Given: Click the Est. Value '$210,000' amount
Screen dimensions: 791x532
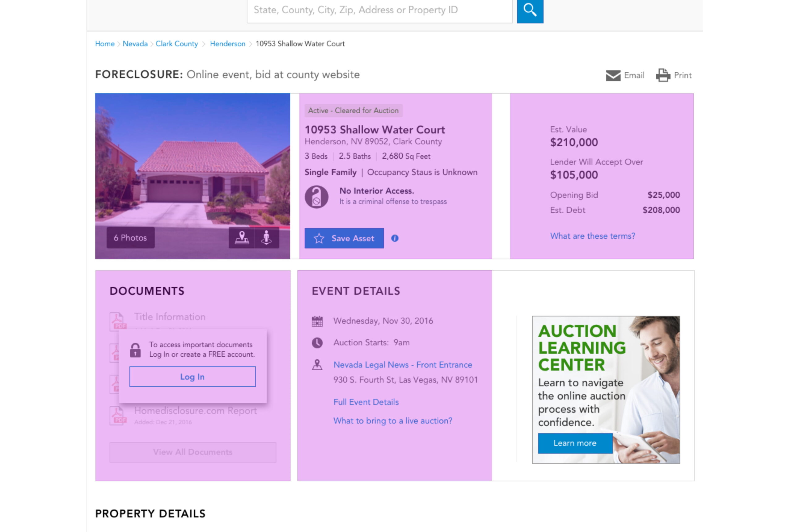Looking at the screenshot, I should (574, 142).
